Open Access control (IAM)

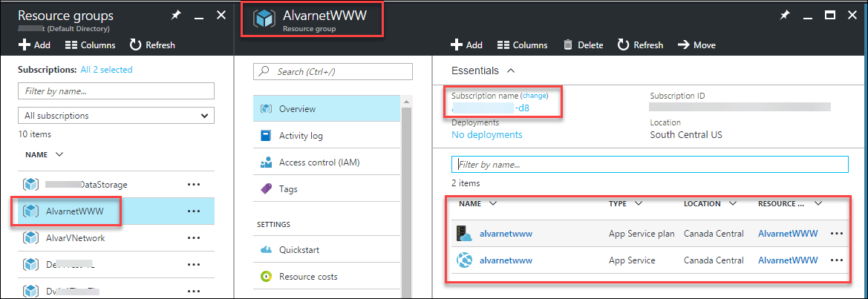click(x=327, y=162)
